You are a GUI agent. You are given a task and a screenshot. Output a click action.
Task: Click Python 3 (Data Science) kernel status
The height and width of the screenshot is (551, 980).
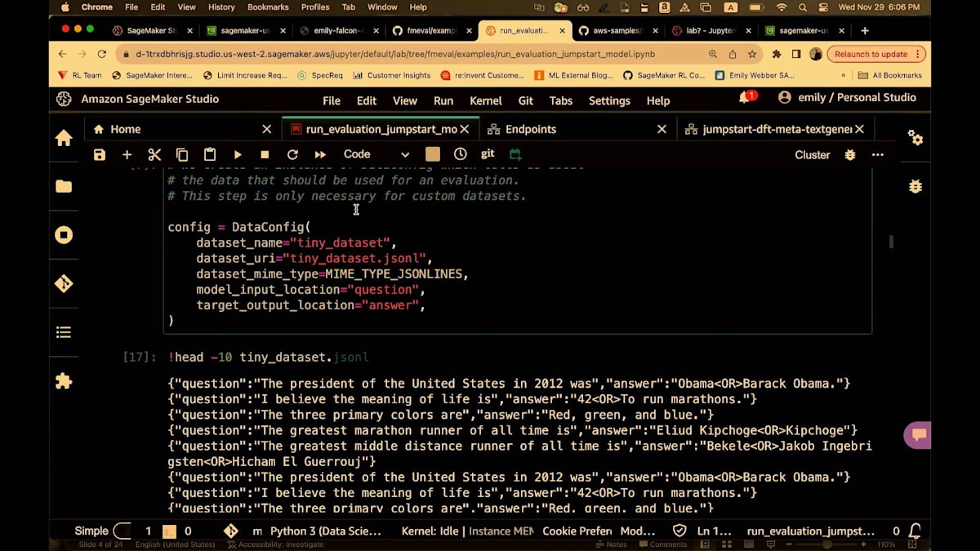326,531
